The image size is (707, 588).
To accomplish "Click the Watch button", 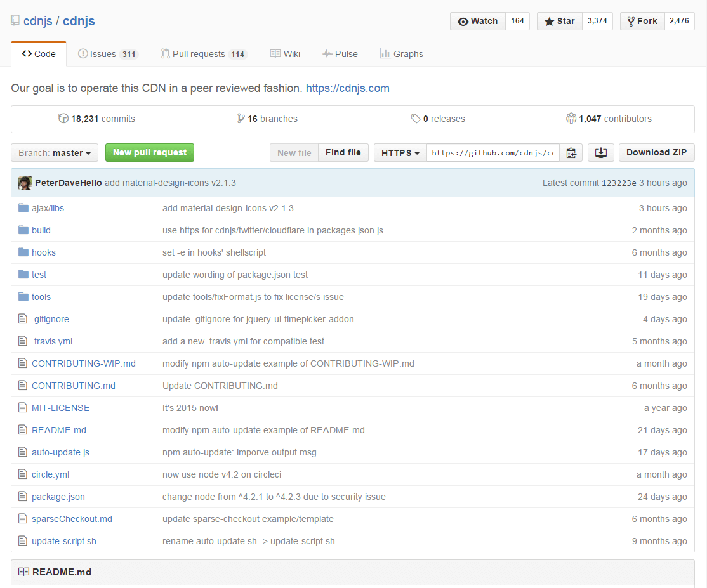I will click(x=478, y=21).
